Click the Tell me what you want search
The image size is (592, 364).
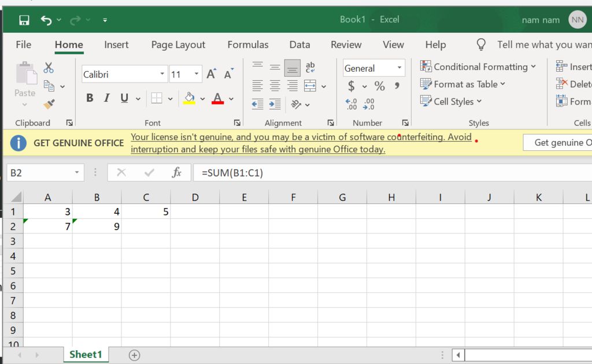pos(544,44)
